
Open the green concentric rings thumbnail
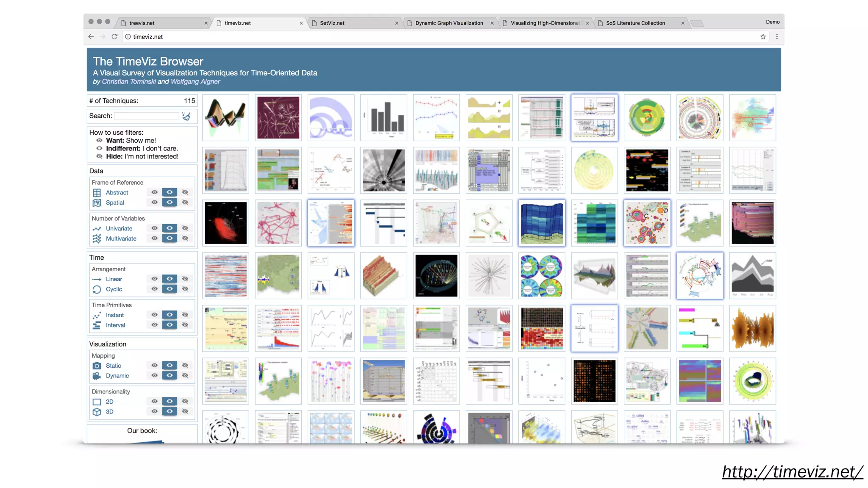pos(647,118)
